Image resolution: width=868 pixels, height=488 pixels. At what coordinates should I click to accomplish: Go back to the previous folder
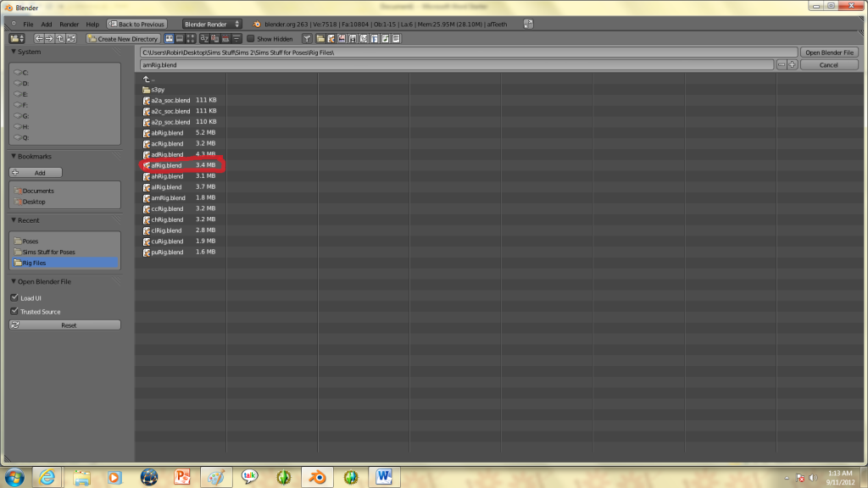click(39, 39)
